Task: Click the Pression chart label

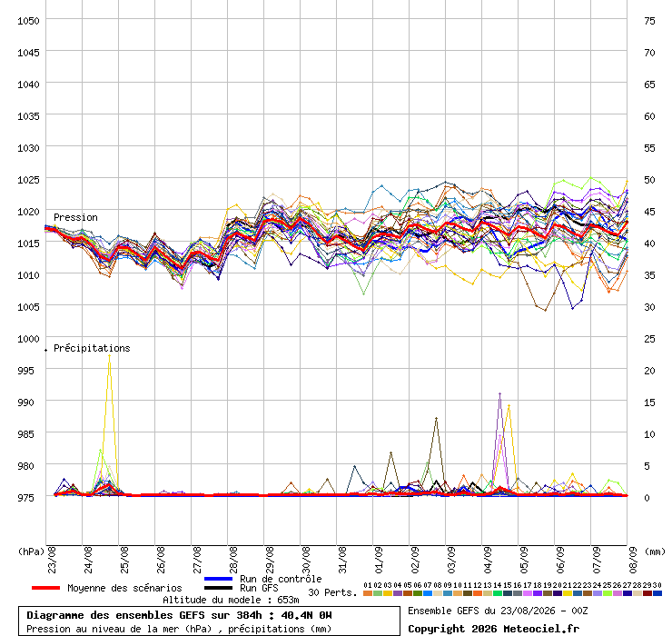Action: [75, 217]
